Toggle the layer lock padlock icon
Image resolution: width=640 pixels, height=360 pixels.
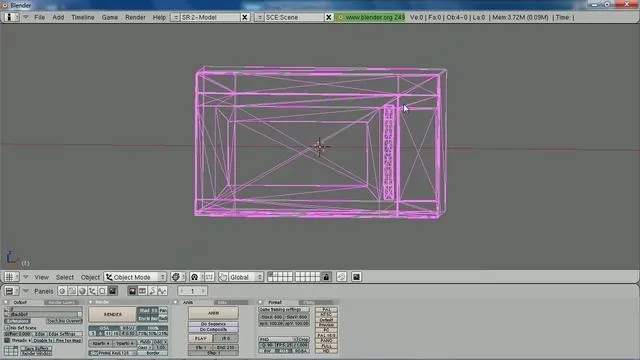pos(326,277)
